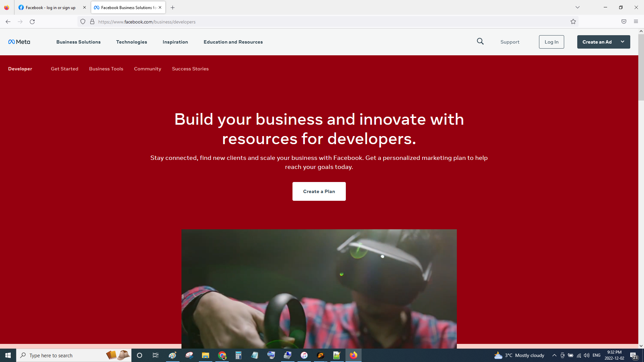
Task: Reload the current page
Action: (32, 22)
